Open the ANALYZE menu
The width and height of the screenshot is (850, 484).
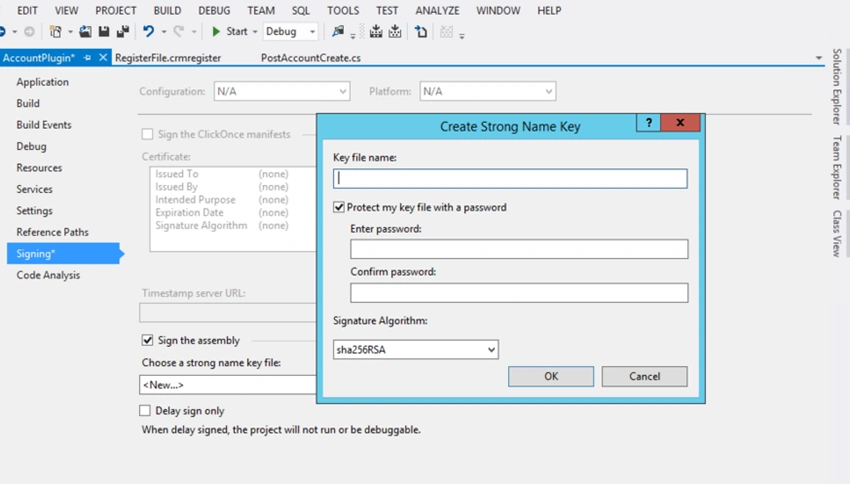[x=437, y=10]
